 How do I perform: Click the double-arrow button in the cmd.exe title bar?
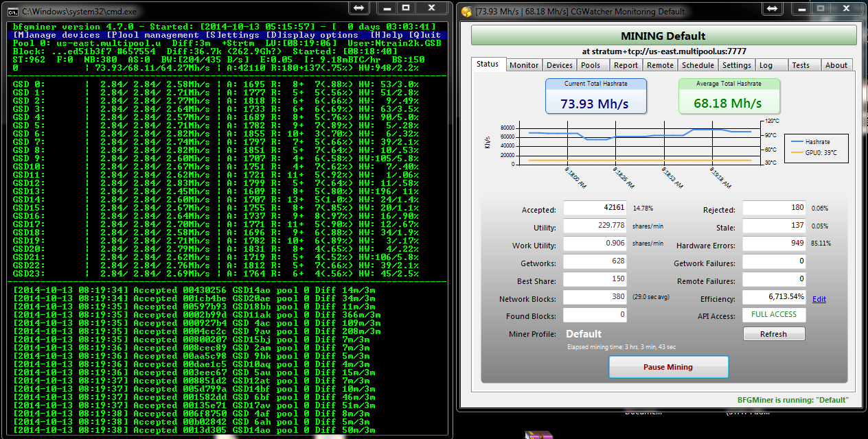[x=358, y=8]
